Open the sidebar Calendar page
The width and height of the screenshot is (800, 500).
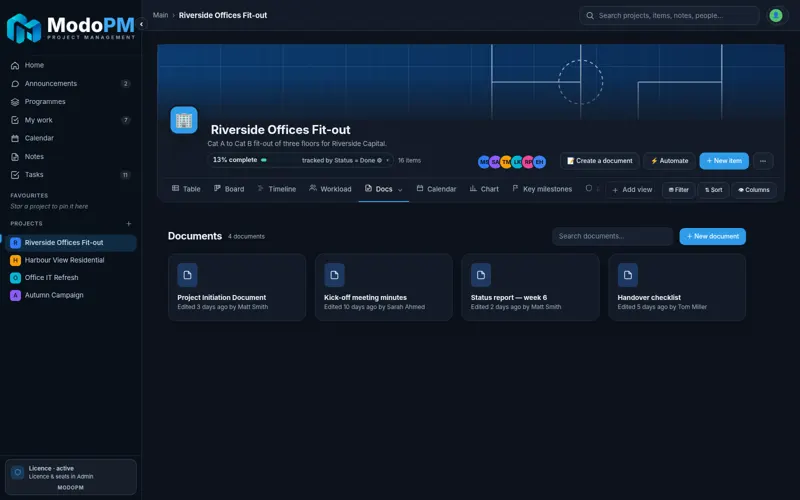70,138
